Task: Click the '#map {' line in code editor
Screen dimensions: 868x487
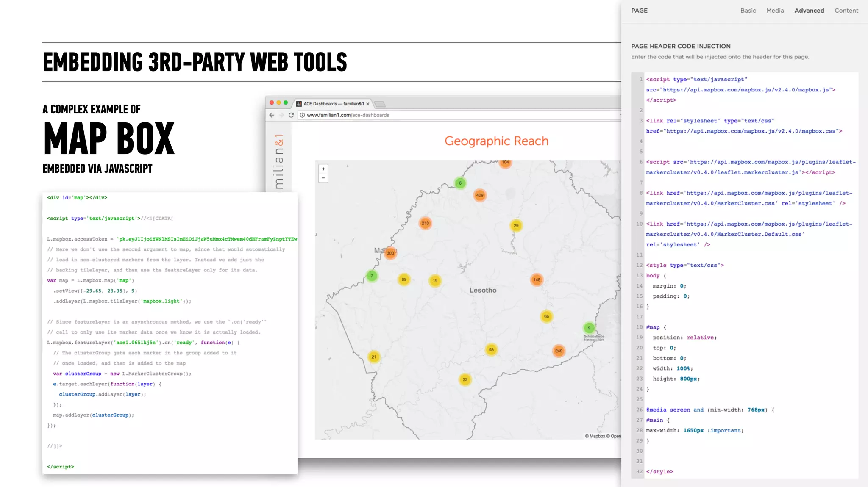Action: tap(656, 327)
